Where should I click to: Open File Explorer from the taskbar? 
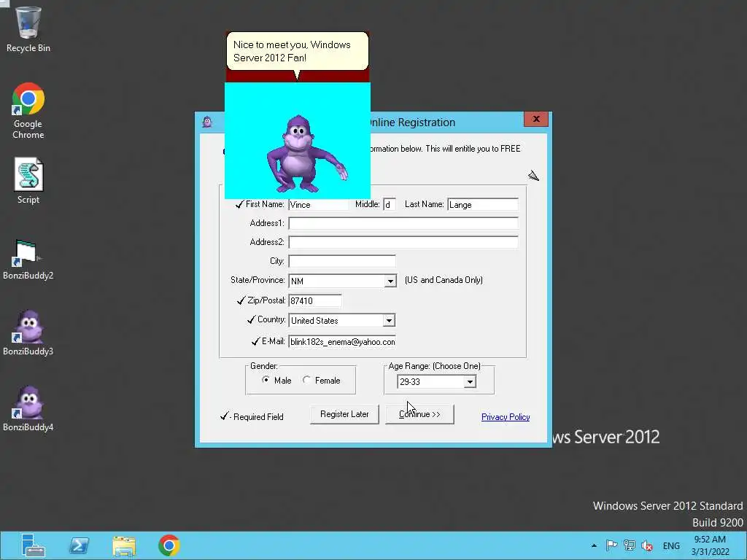(x=124, y=545)
